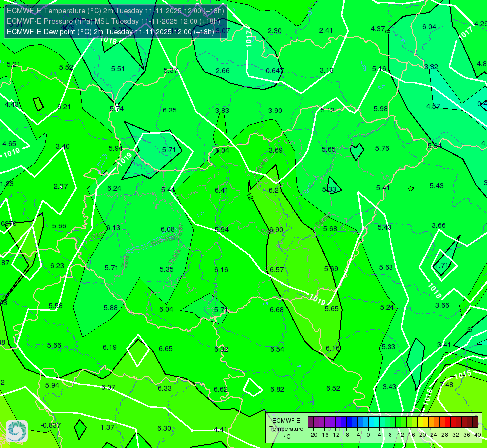The width and height of the screenshot is (487, 448).
Task: Select the ECMWF-E Pressure MSL layer title
Action: point(113,21)
